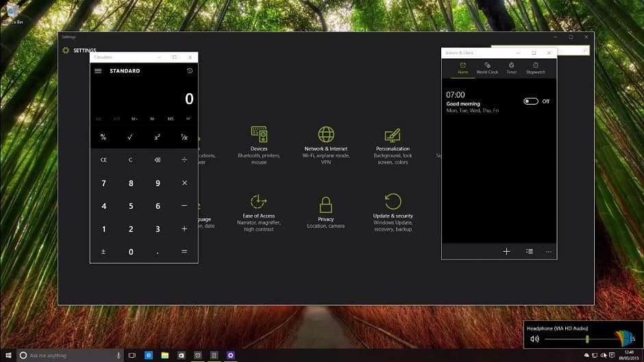Click the plus key in Calculator
644x362 pixels.
(184, 229)
